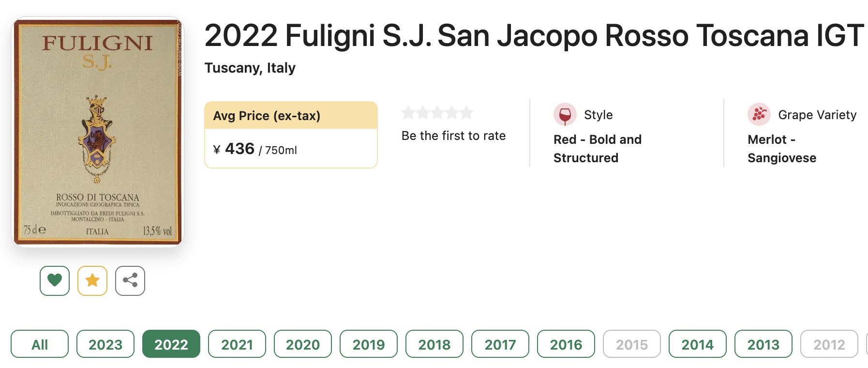
Task: Select the 2016 vintage button
Action: click(566, 344)
